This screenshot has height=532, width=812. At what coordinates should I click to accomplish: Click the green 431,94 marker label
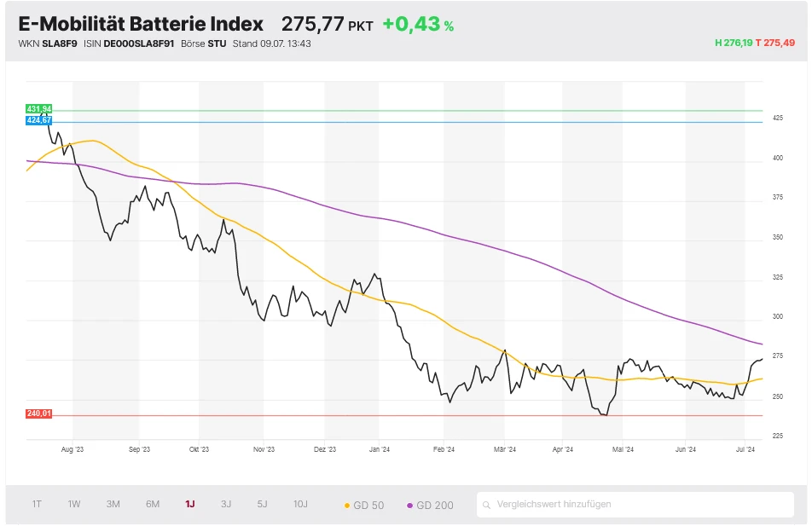pos(38,110)
